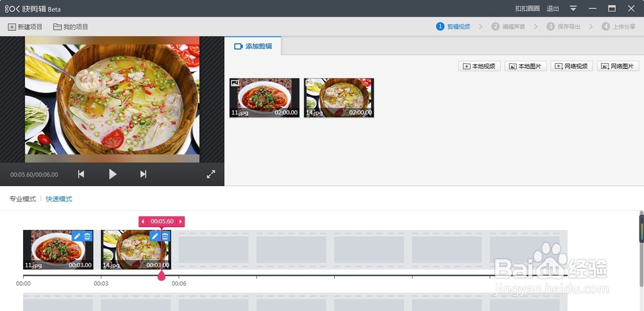Click the 新建项目 new project button
The height and width of the screenshot is (311, 644).
(x=25, y=26)
